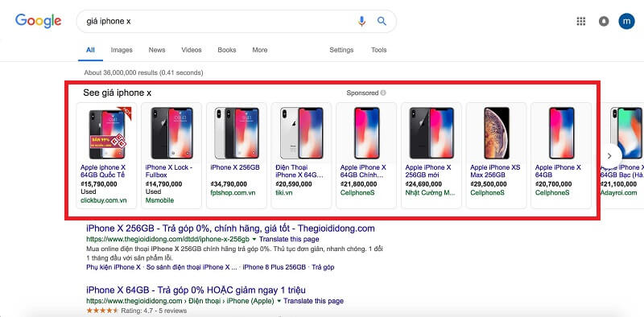Click seller fptshop.com.vn
Screen dimensions: 644x317
(233, 192)
